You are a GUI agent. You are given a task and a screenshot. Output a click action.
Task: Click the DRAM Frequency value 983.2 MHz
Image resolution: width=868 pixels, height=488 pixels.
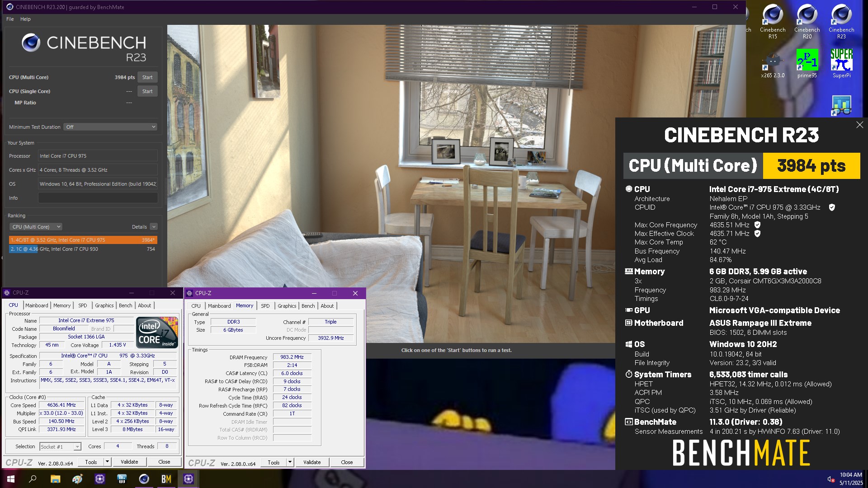click(292, 357)
